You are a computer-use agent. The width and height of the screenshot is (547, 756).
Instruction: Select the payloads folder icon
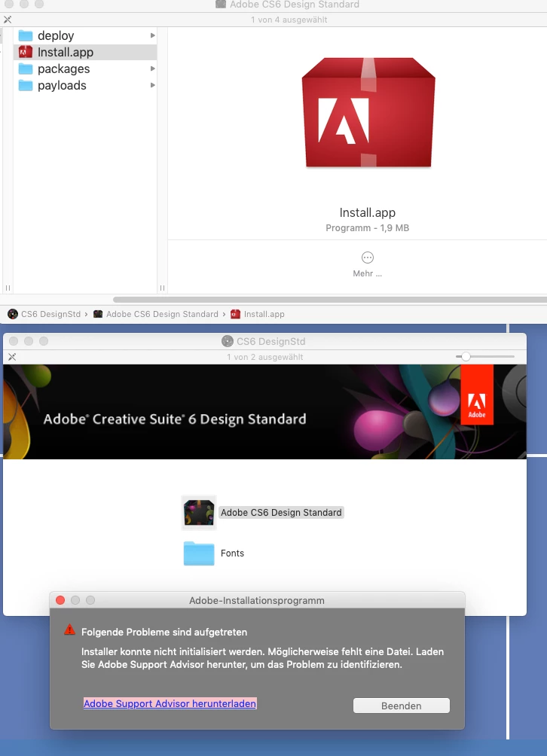tap(26, 85)
